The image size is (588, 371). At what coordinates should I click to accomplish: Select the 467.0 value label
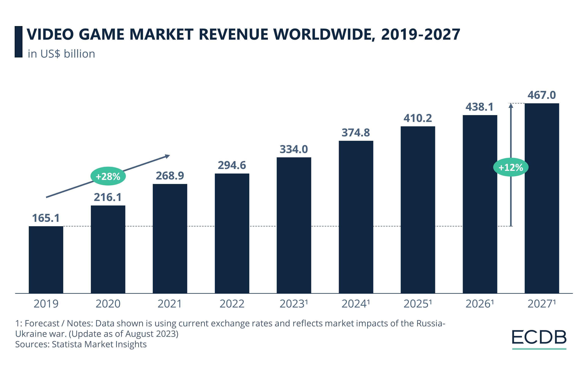point(542,95)
